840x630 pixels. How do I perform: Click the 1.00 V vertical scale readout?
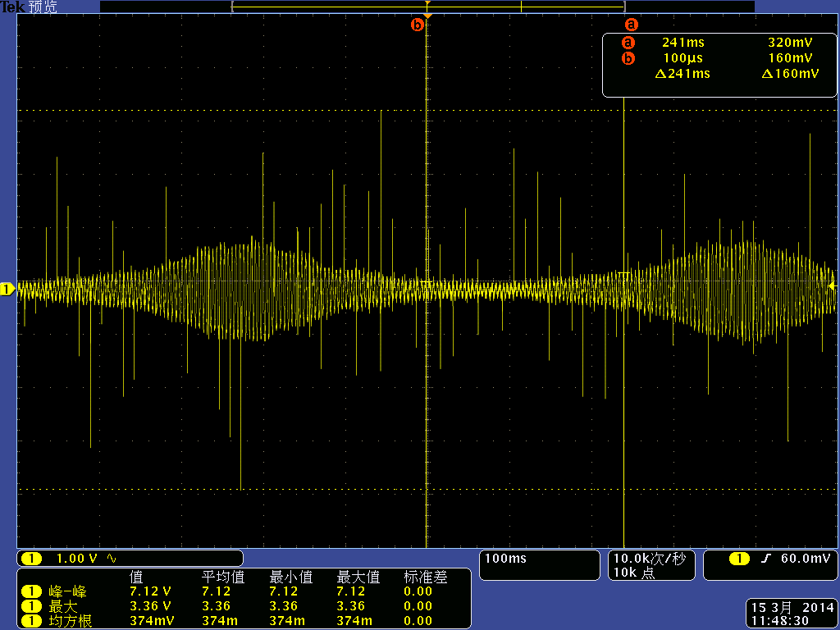coord(76,559)
